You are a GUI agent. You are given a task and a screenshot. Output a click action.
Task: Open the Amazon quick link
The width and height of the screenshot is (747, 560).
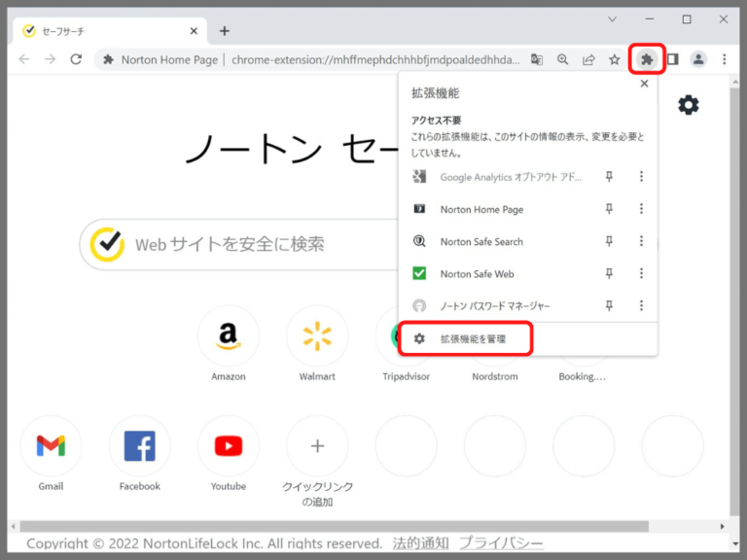pos(229,336)
